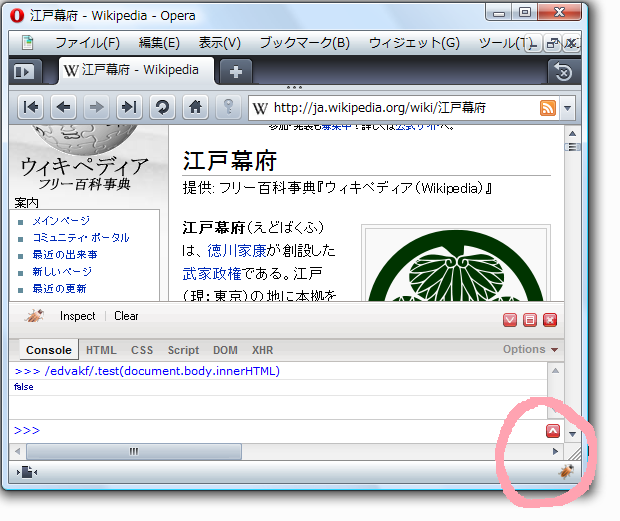Viewport: 620px width, 521px height.
Task: Click the メインページ sidebar link
Action: (61, 221)
